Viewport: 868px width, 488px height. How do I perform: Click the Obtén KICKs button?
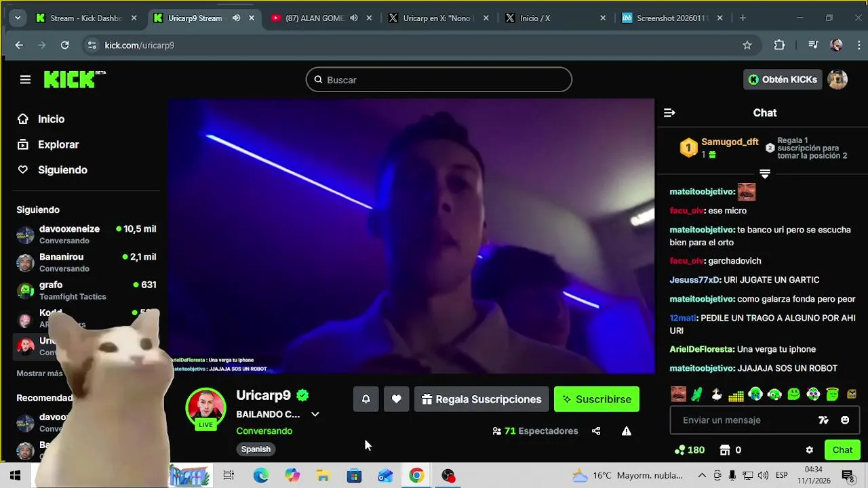[783, 79]
